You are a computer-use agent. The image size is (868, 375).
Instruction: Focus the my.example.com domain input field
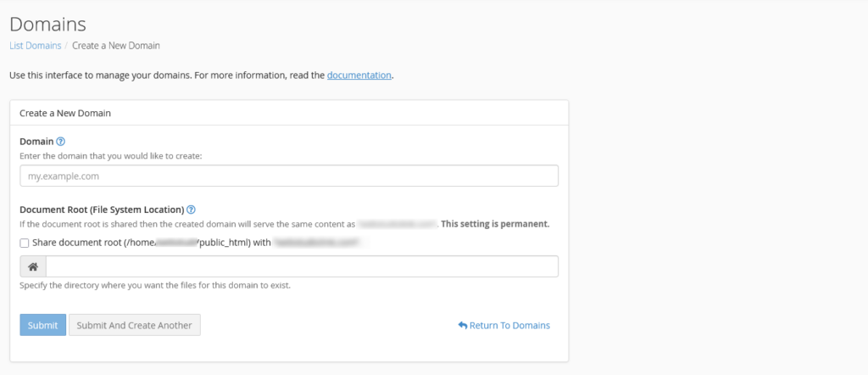click(x=288, y=176)
